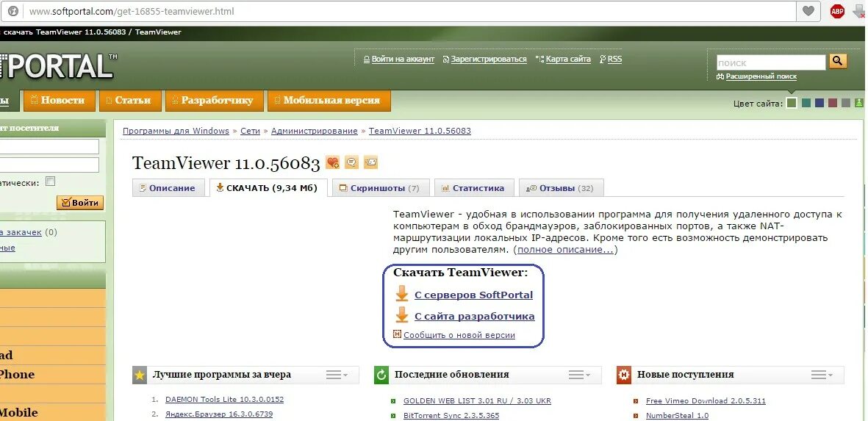Open the Статьи menu tab
The width and height of the screenshot is (868, 421).
(131, 100)
